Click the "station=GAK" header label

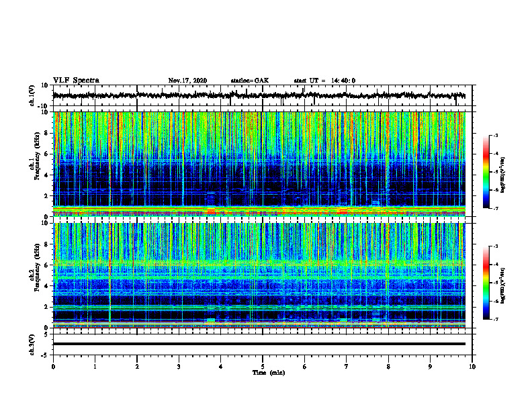250,81
